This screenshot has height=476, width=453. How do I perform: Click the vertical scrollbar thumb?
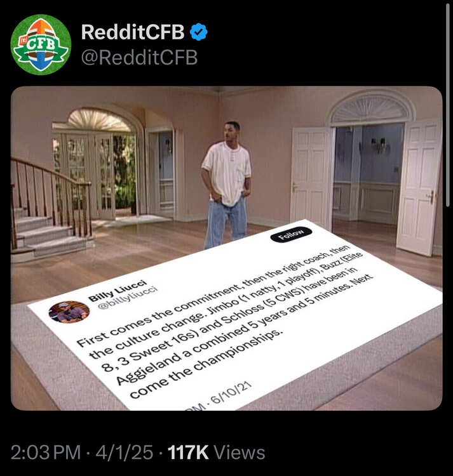click(x=447, y=105)
